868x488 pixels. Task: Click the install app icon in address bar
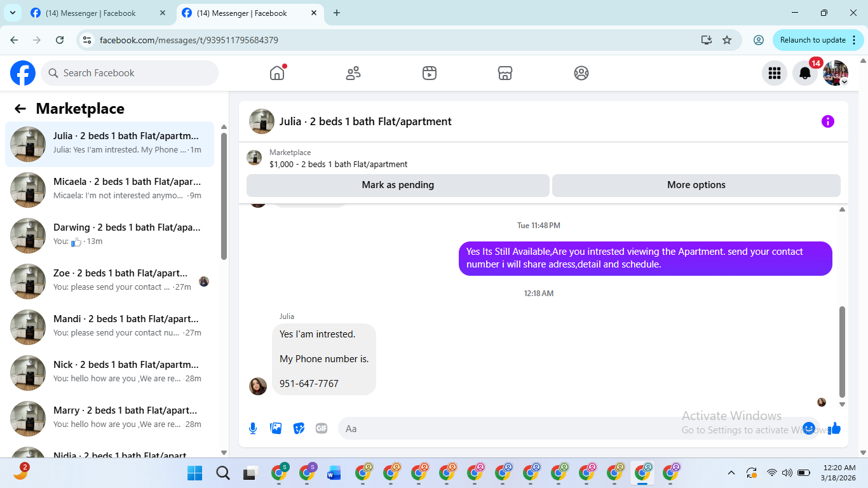click(x=706, y=40)
